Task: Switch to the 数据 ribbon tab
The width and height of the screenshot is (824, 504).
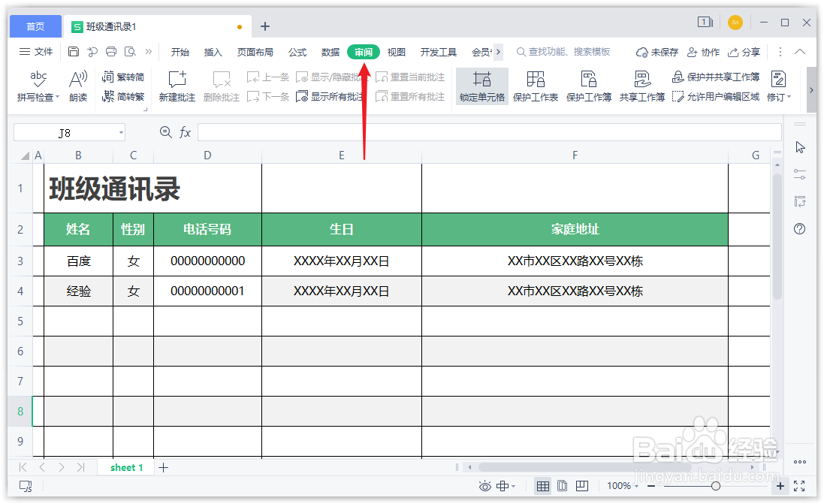Action: click(x=330, y=52)
